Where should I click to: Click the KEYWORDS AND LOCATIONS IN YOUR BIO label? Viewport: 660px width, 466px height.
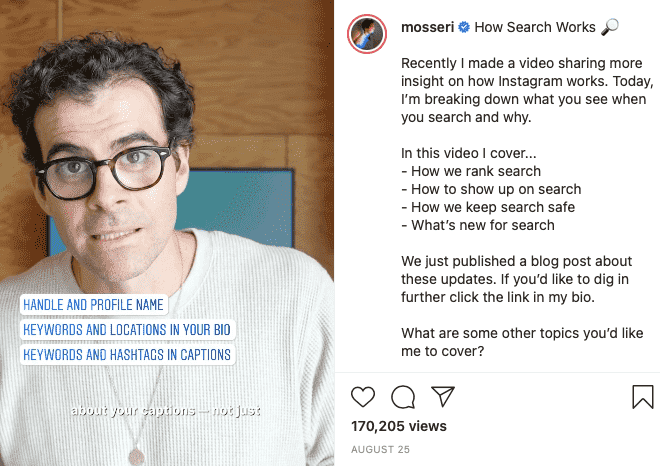(127, 329)
